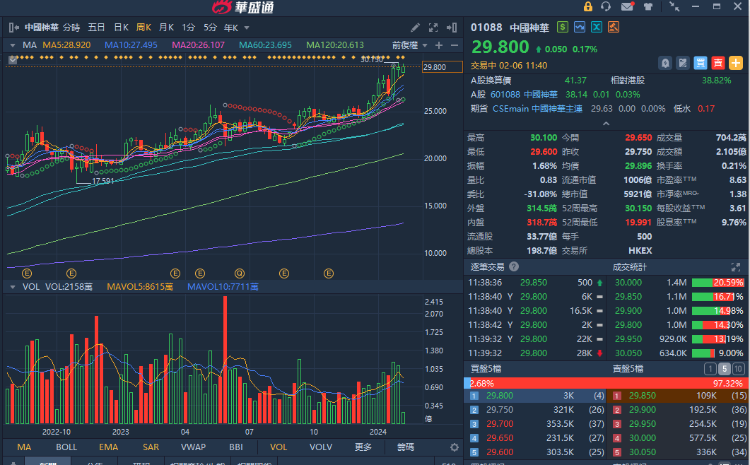Open futures link CSEmain 中国神華主連
This screenshot has height=465, width=750.
click(537, 109)
